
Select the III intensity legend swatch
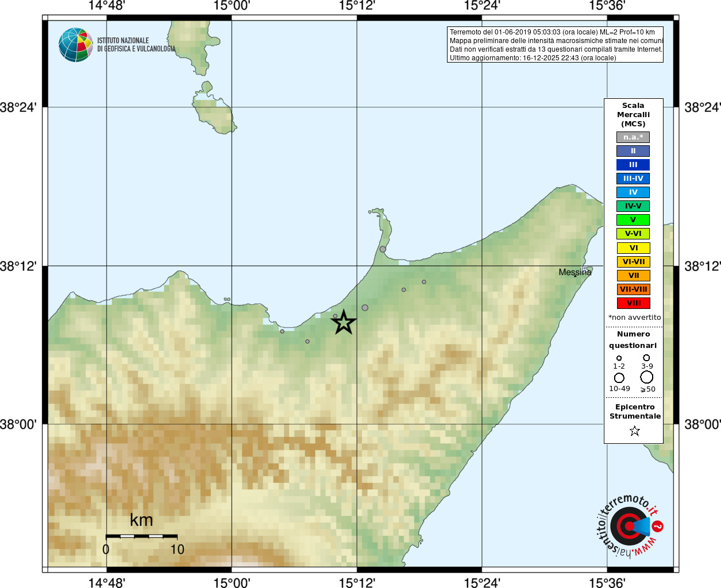click(633, 165)
